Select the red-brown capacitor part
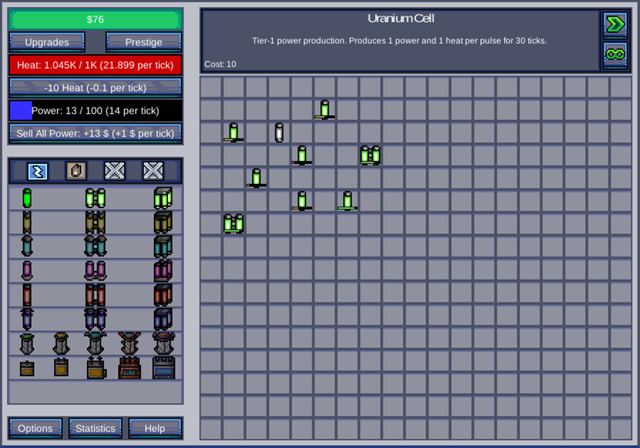Image resolution: width=640 pixels, height=448 pixels. pyautogui.click(x=129, y=367)
